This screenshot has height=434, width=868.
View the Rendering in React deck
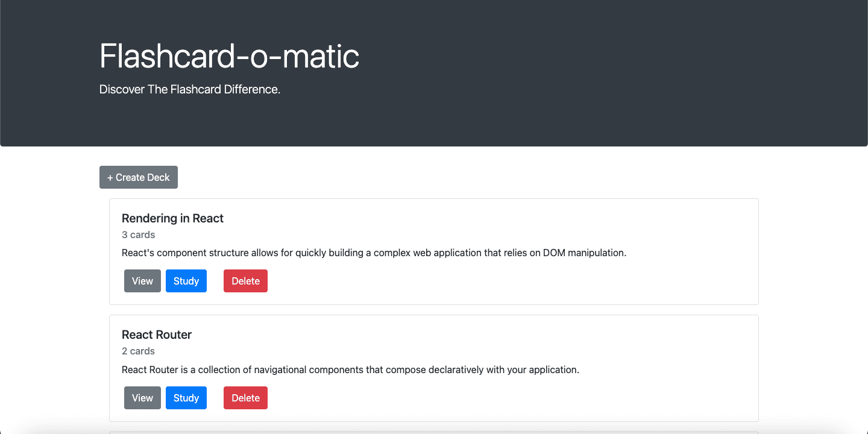(142, 281)
